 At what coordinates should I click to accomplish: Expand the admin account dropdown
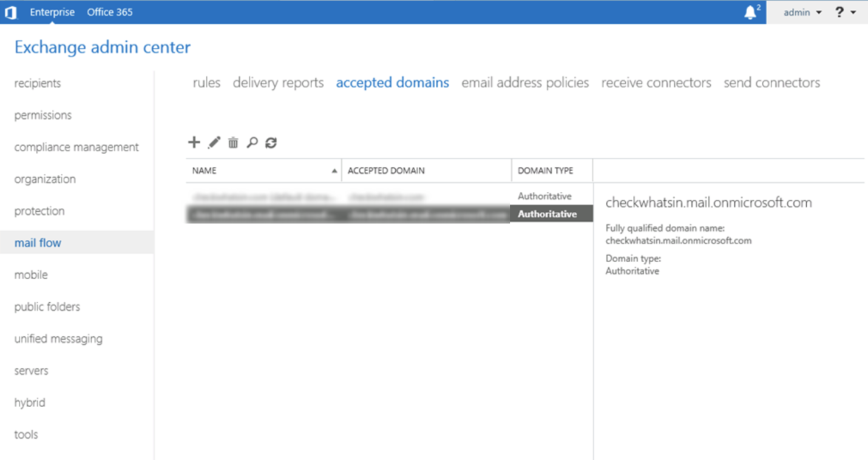coord(802,12)
